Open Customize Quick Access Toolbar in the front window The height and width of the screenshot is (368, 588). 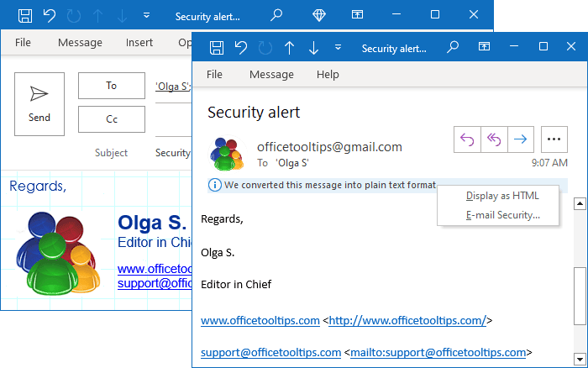(338, 47)
